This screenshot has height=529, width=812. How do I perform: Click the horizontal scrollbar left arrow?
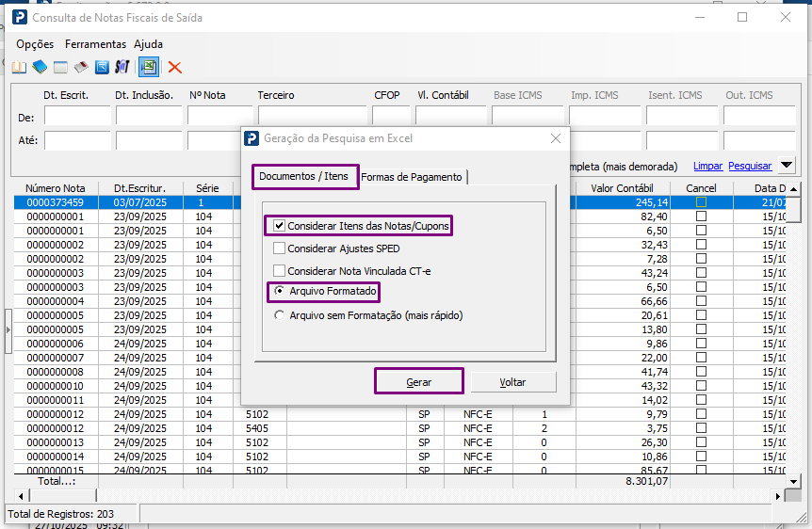(x=20, y=496)
